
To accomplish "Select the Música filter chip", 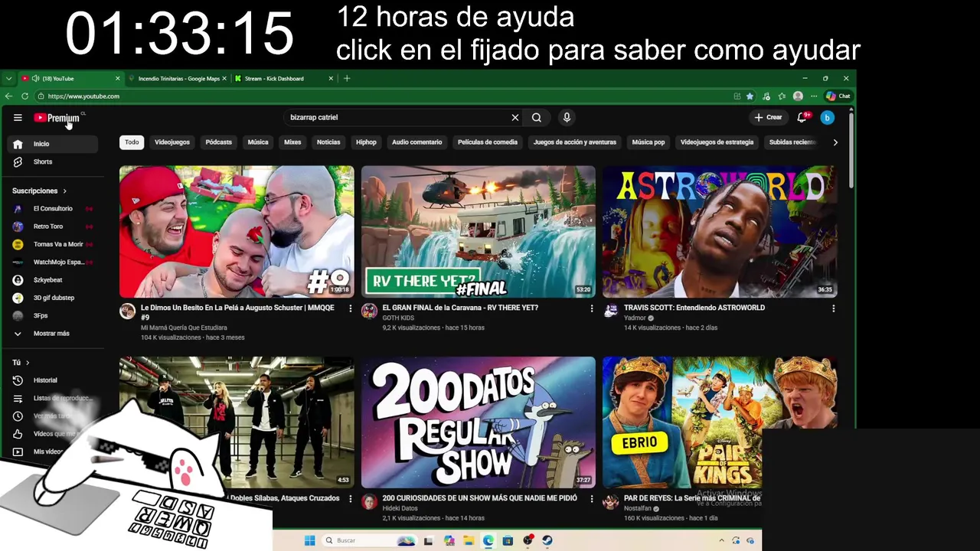I will coord(258,142).
